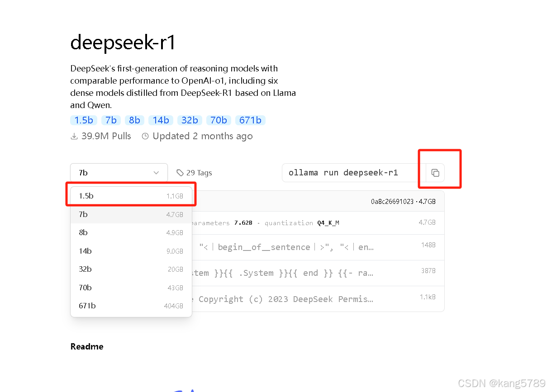
Task: Click the Readme heading
Action: click(x=87, y=346)
